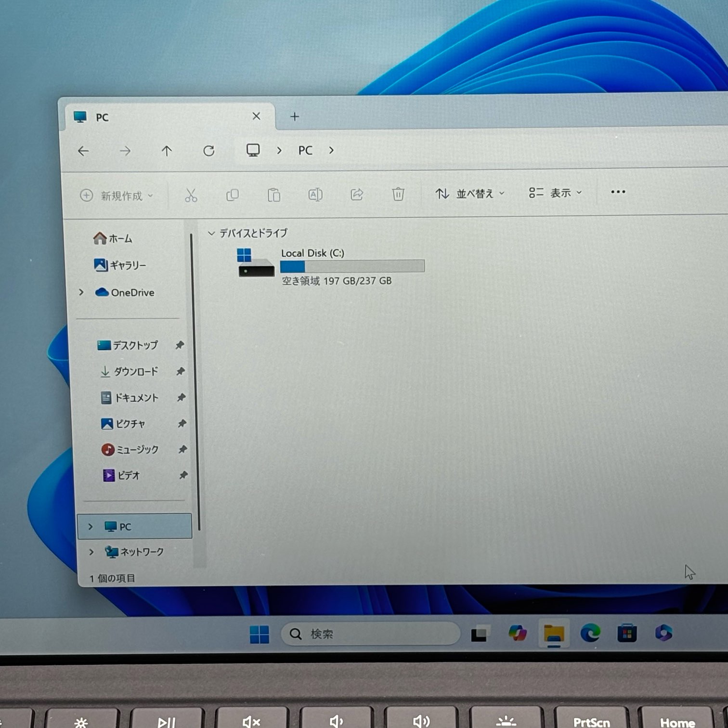Close the PC tab
The image size is (728, 728).
click(x=256, y=116)
